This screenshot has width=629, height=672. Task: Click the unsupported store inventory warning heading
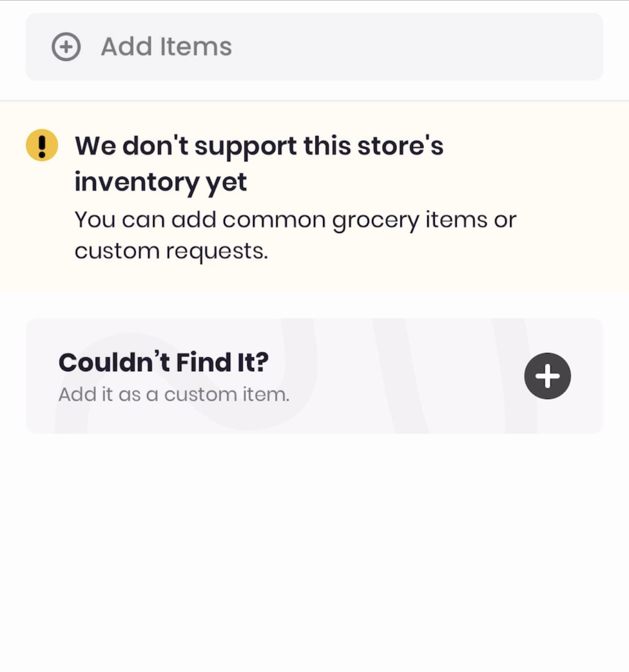coord(259,163)
